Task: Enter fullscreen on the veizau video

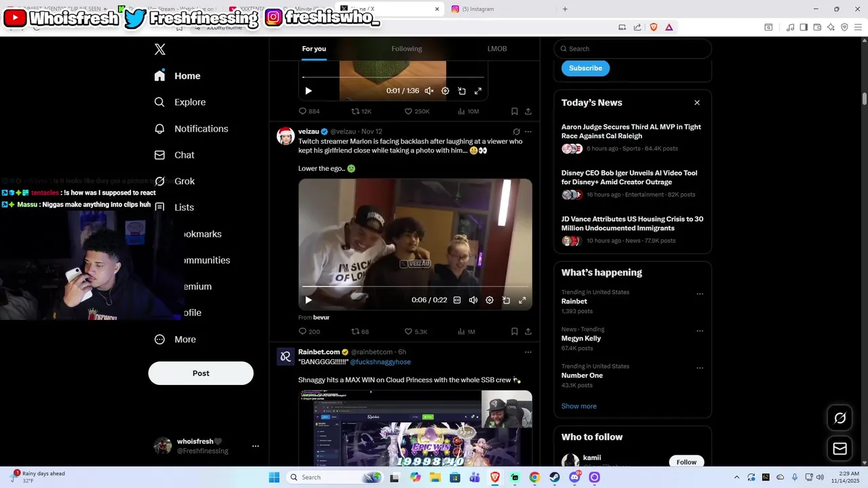Action: point(522,300)
